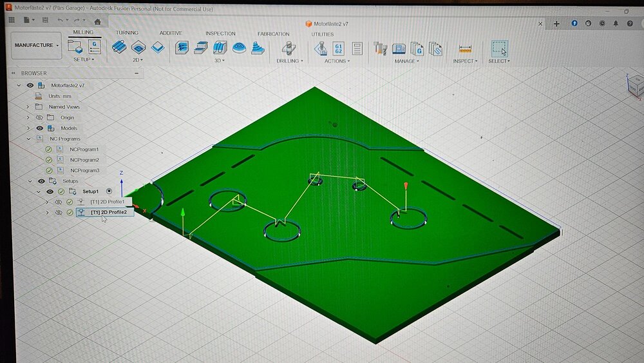Image resolution: width=644 pixels, height=363 pixels.
Task: Open a new design tab with plus
Action: [556, 24]
